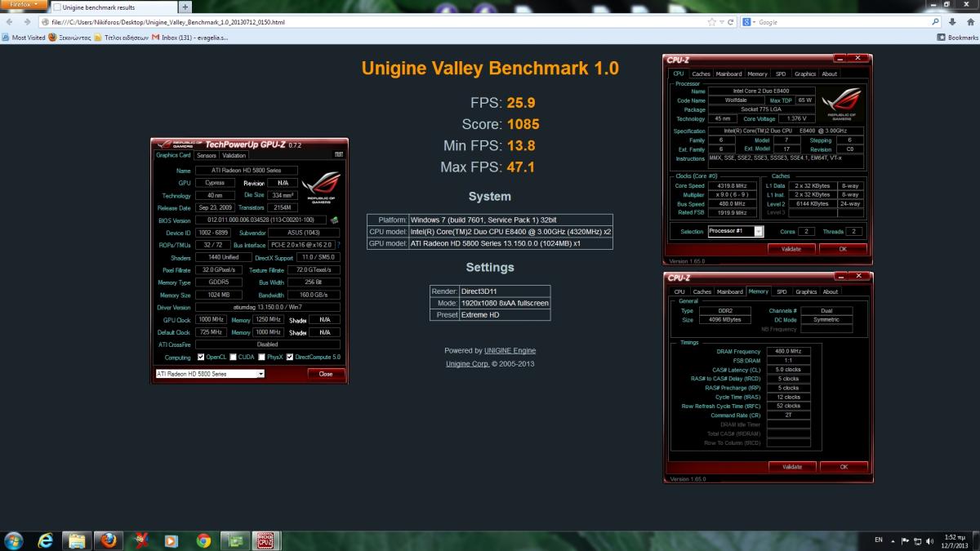Open the Action Center flag icon

[x=904, y=540]
